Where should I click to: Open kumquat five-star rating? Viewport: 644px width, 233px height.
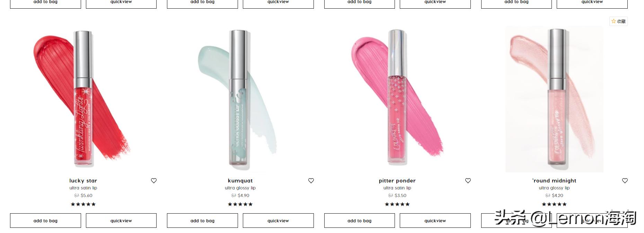[x=240, y=204]
